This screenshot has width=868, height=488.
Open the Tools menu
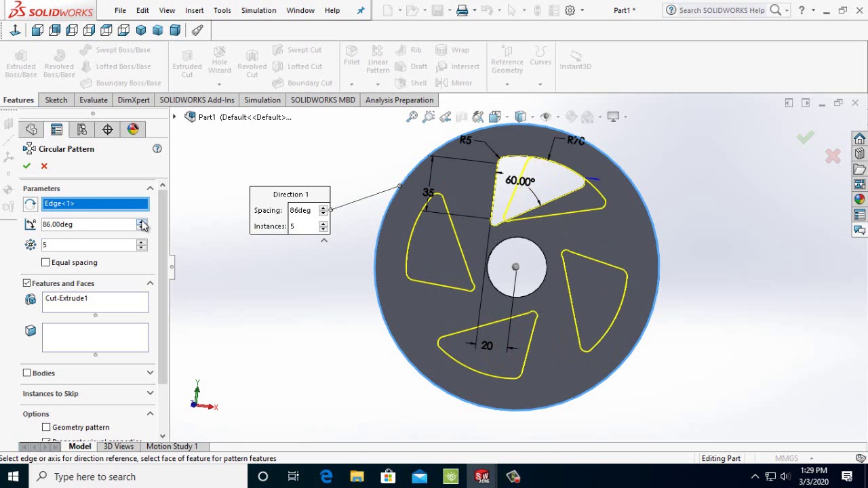222,10
